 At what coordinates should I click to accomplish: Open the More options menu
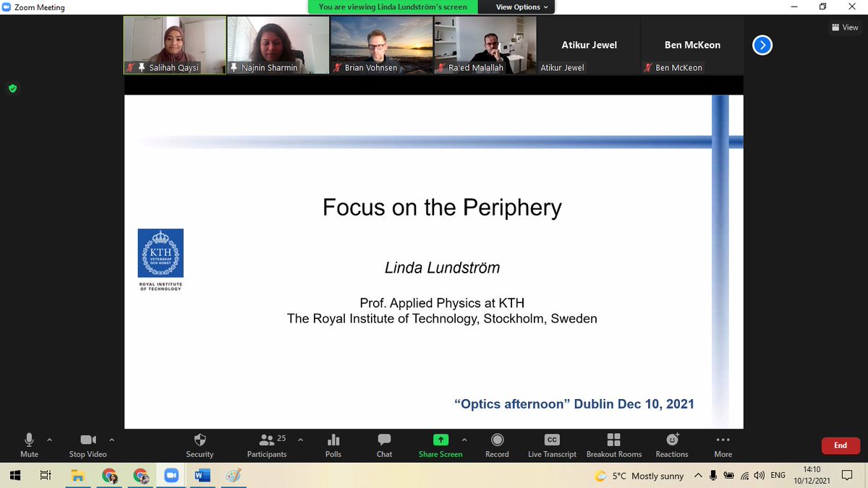tap(723, 445)
